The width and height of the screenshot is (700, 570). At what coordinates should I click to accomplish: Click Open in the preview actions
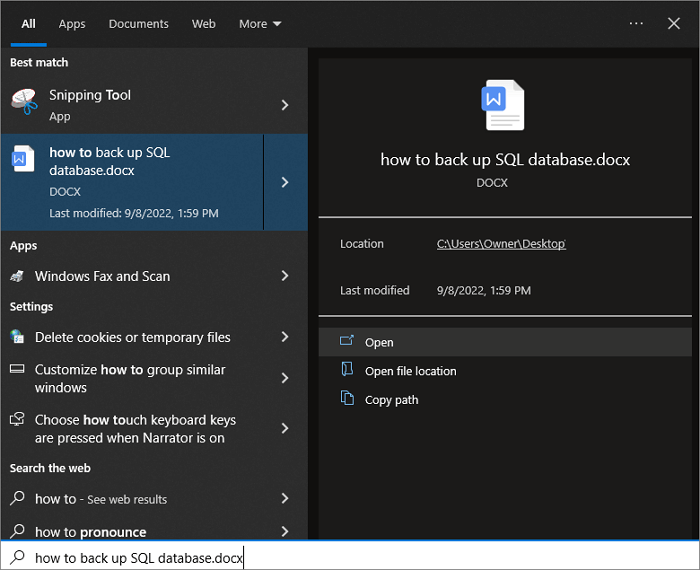click(379, 342)
